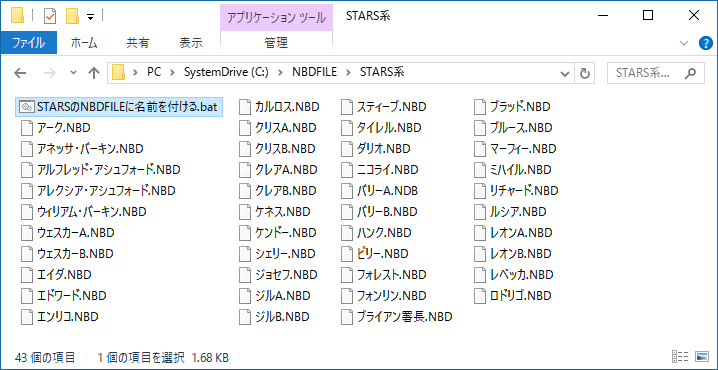Screen dimensions: 718x370
Task: Maximize the STARS系 window
Action: pos(648,16)
